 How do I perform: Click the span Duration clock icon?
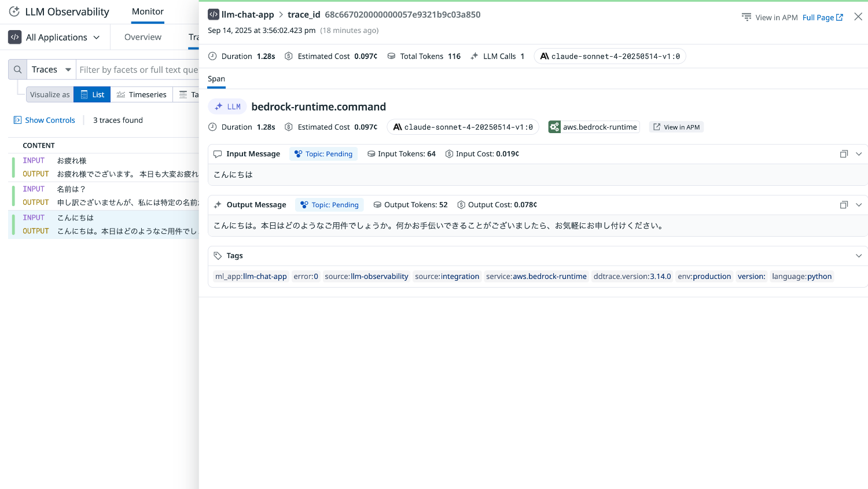[212, 127]
